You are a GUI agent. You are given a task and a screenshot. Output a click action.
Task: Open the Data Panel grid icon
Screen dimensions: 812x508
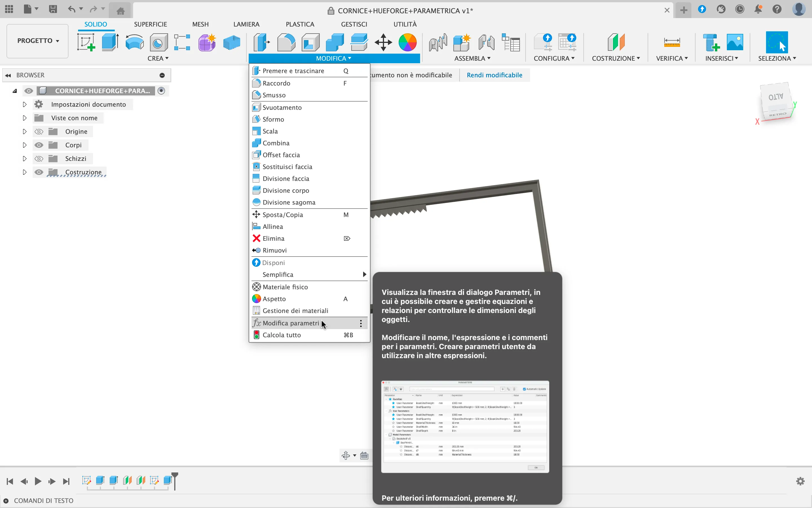[x=9, y=9]
